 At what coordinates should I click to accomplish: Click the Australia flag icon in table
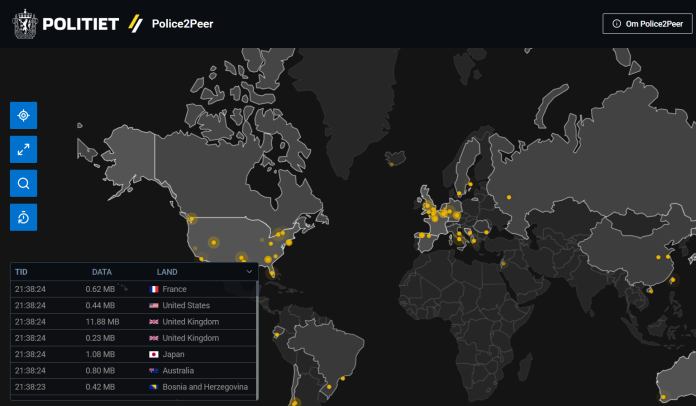(x=154, y=370)
